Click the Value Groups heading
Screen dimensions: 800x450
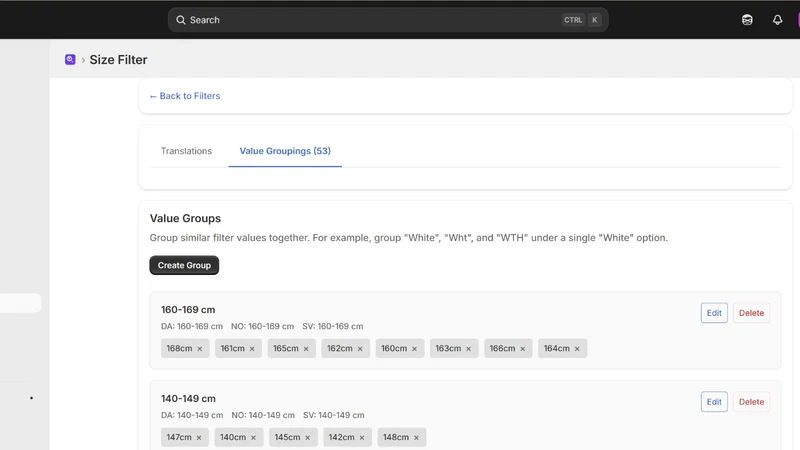(x=185, y=218)
